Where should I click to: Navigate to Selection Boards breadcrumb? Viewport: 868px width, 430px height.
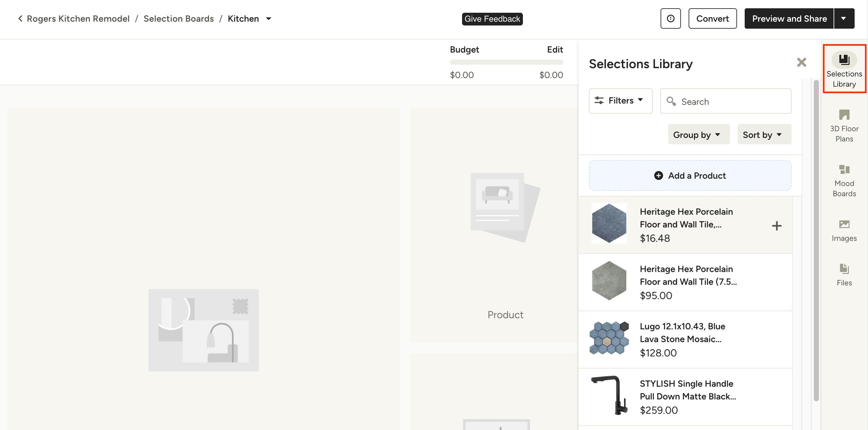pos(178,18)
